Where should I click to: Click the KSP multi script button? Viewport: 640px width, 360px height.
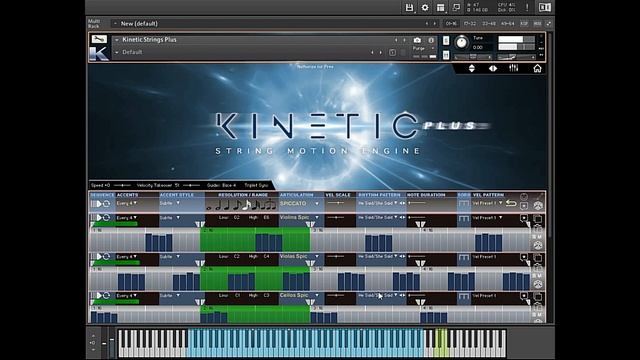[x=524, y=24]
